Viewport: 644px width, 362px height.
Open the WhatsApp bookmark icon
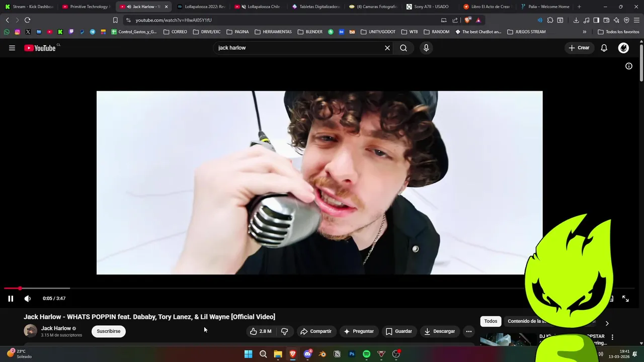tap(7, 32)
